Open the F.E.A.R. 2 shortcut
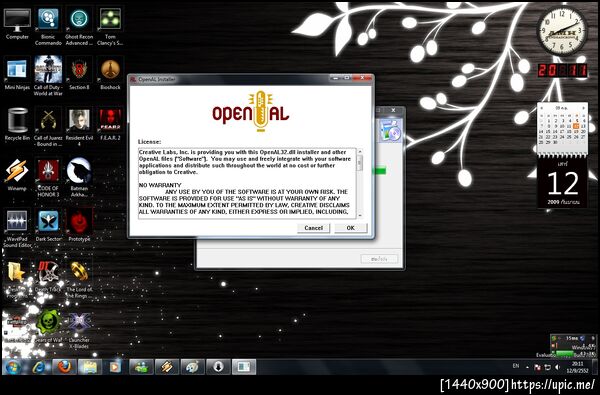The image size is (600, 395). coord(110,125)
